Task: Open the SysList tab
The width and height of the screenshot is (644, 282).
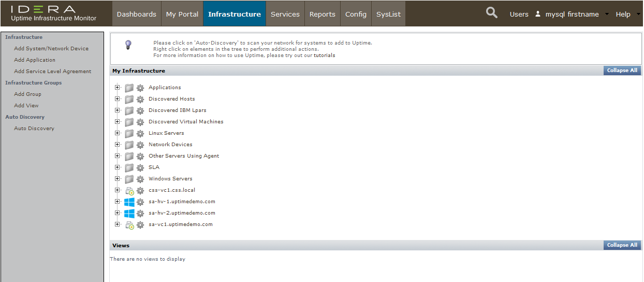Action: [x=388, y=14]
